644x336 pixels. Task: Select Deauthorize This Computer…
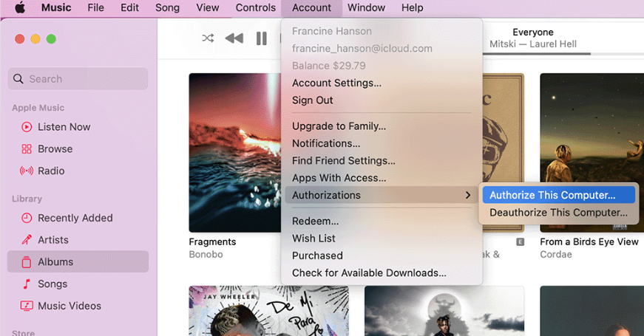(558, 213)
